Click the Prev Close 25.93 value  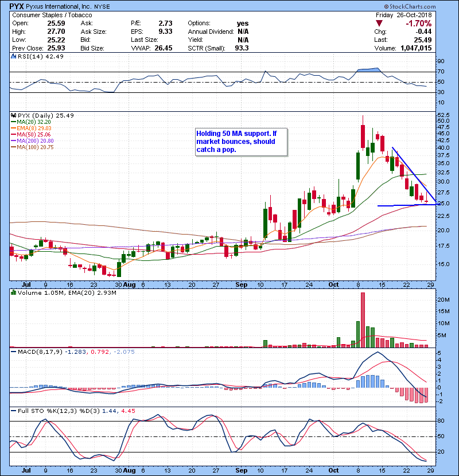[56, 48]
